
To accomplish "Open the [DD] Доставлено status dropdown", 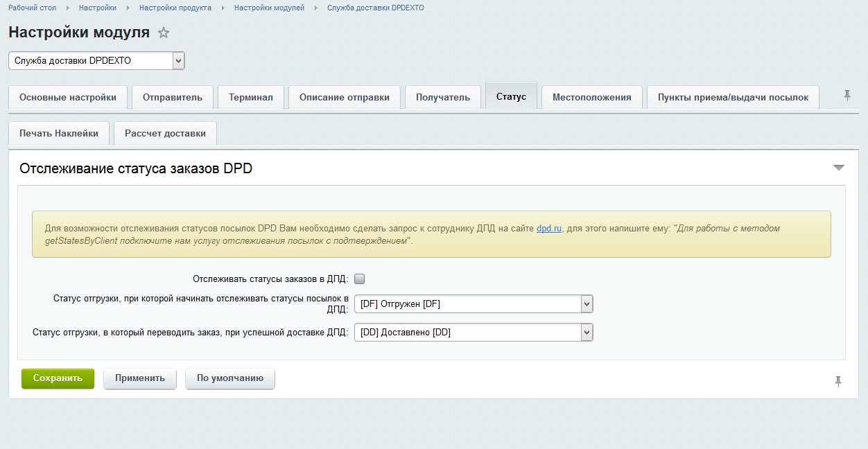I will (x=474, y=333).
